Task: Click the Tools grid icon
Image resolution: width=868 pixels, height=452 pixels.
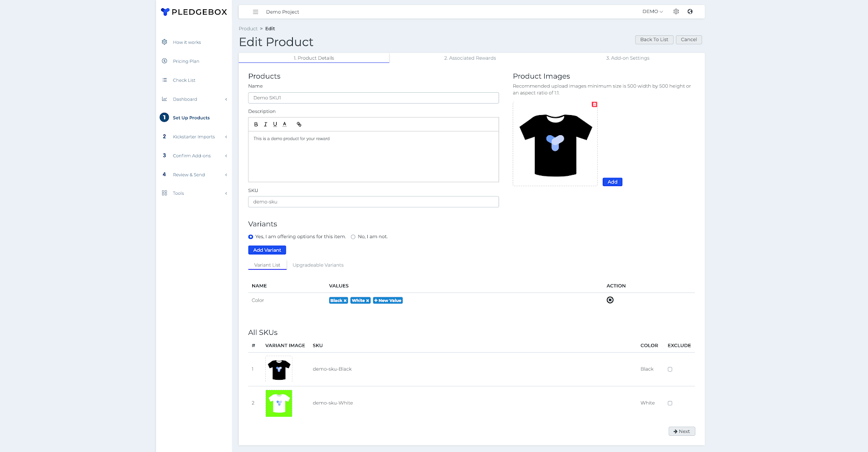Action: 164,193
